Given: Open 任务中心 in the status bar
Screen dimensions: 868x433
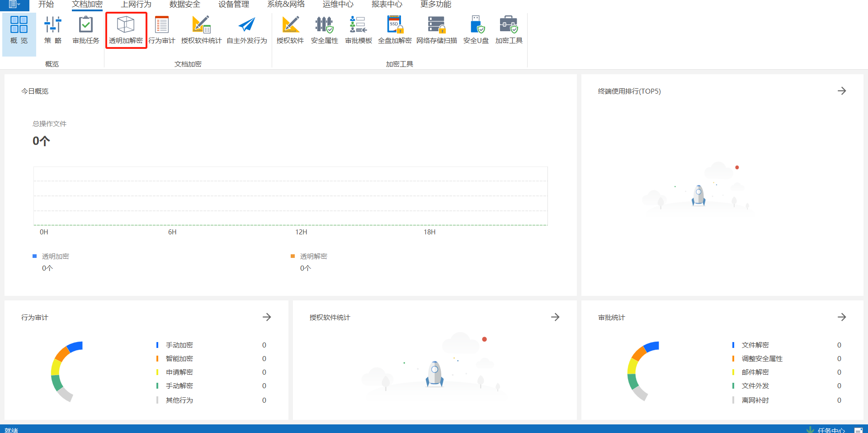Looking at the screenshot, I should 830,430.
